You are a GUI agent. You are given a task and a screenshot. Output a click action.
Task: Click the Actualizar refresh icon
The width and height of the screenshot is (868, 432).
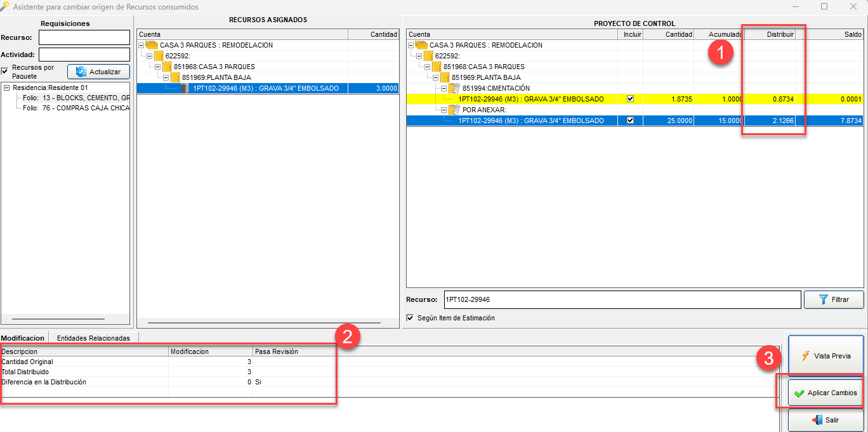coord(81,72)
